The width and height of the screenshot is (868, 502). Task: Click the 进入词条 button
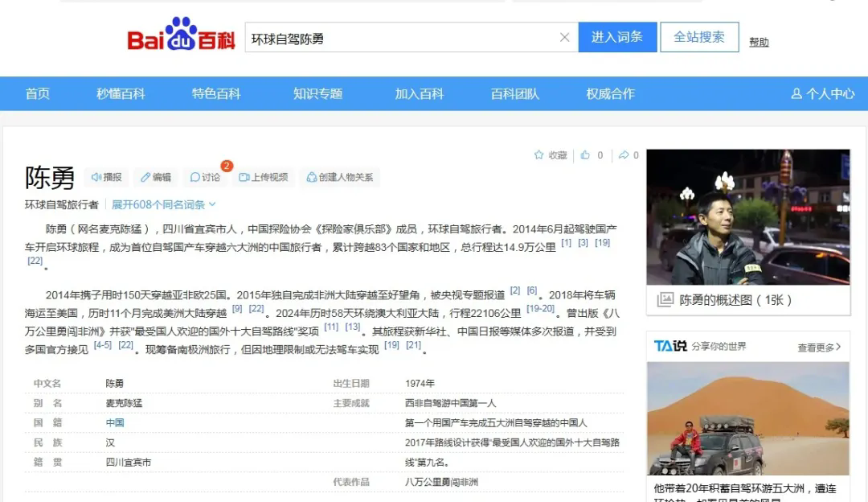[617, 37]
